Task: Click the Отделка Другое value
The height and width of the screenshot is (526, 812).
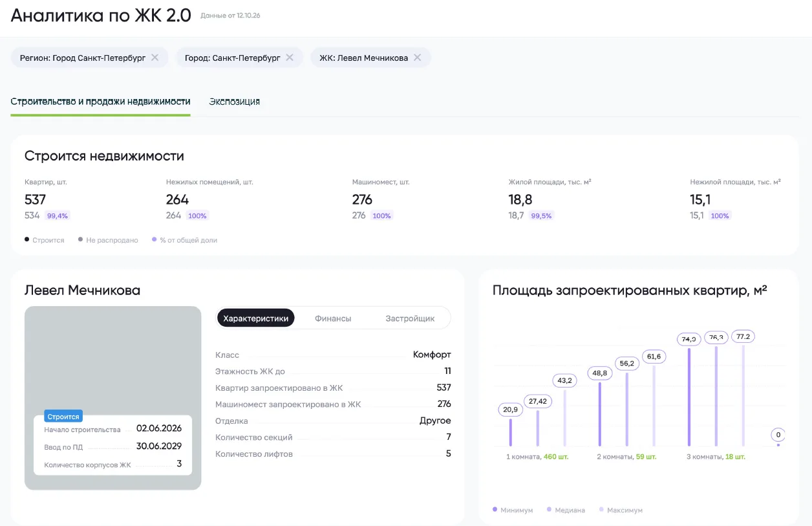Action: click(435, 421)
